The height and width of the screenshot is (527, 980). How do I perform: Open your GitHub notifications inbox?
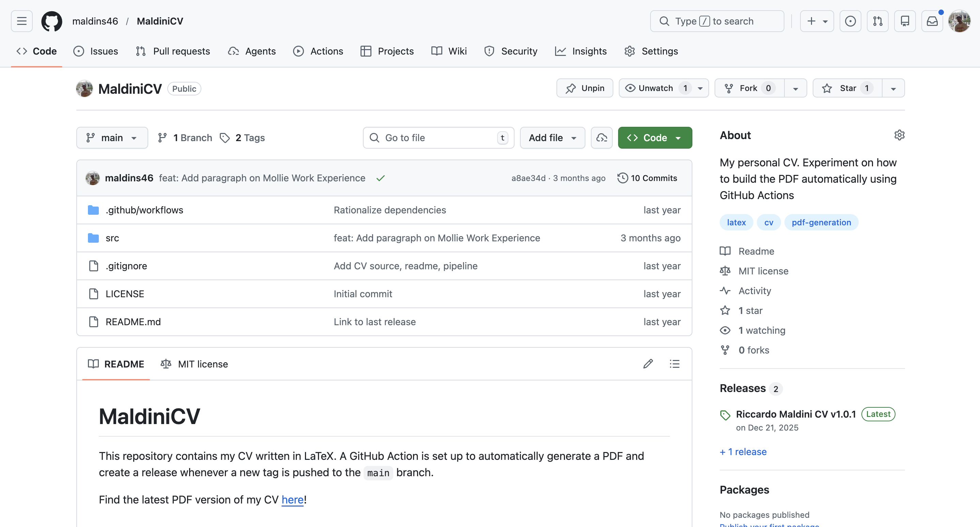932,21
